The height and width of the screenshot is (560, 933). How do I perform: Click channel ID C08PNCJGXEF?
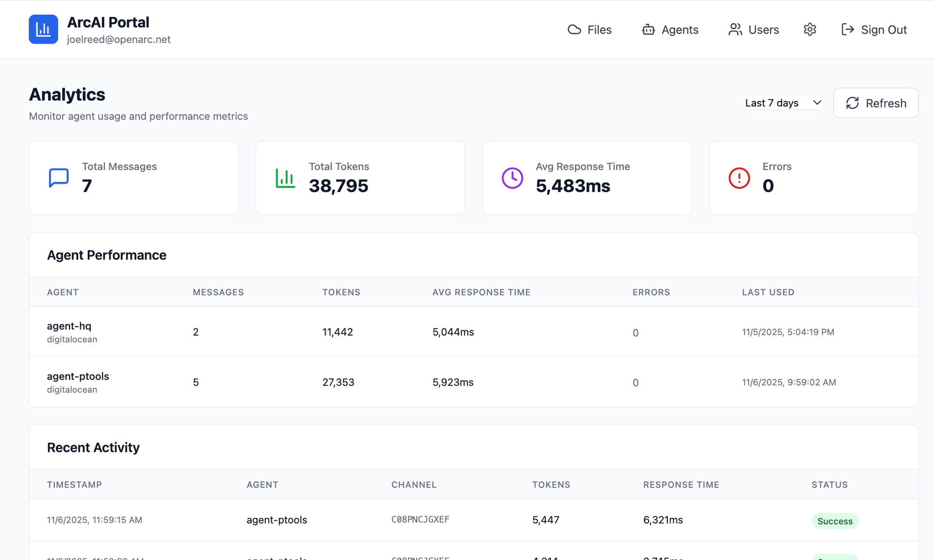coord(420,520)
